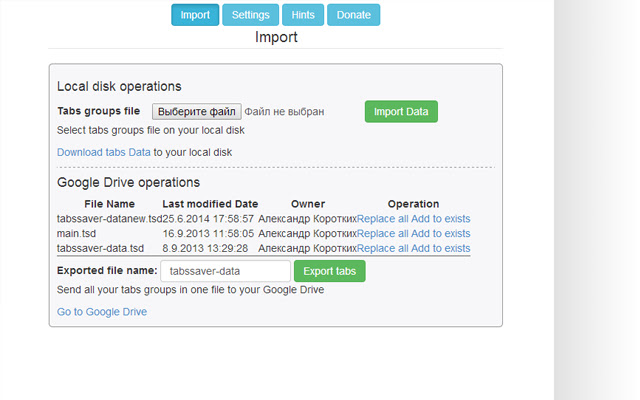Replace all using main.tsd file
This screenshot has width=640, height=400.
click(x=381, y=233)
